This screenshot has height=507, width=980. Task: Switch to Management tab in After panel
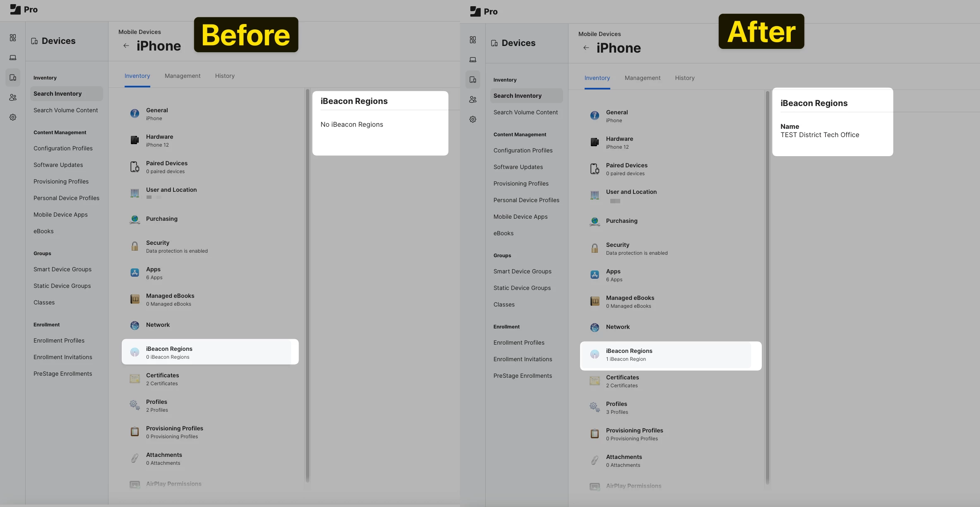(x=643, y=78)
